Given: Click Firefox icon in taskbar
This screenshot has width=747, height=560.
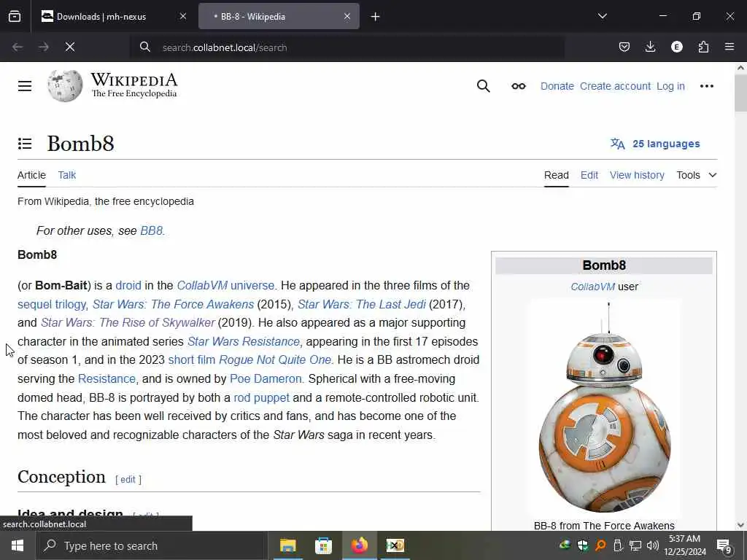Looking at the screenshot, I should [359, 545].
